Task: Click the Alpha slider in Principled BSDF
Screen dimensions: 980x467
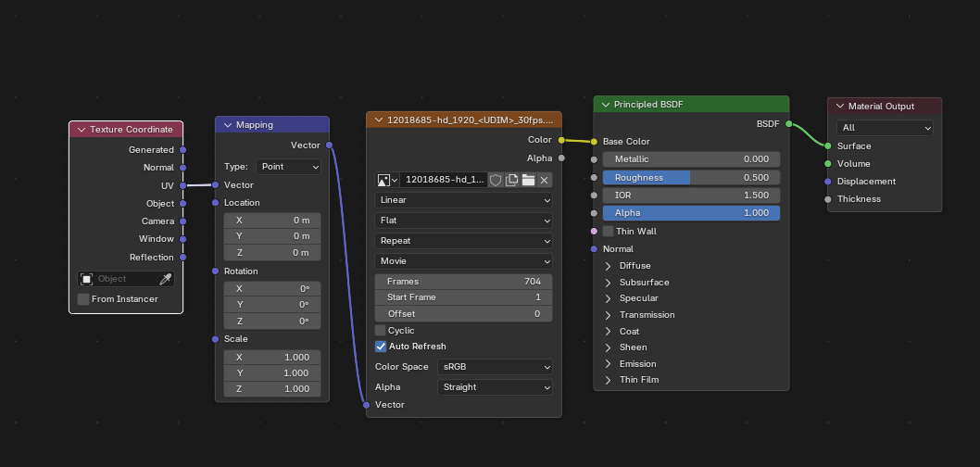Action: pyautogui.click(x=691, y=213)
